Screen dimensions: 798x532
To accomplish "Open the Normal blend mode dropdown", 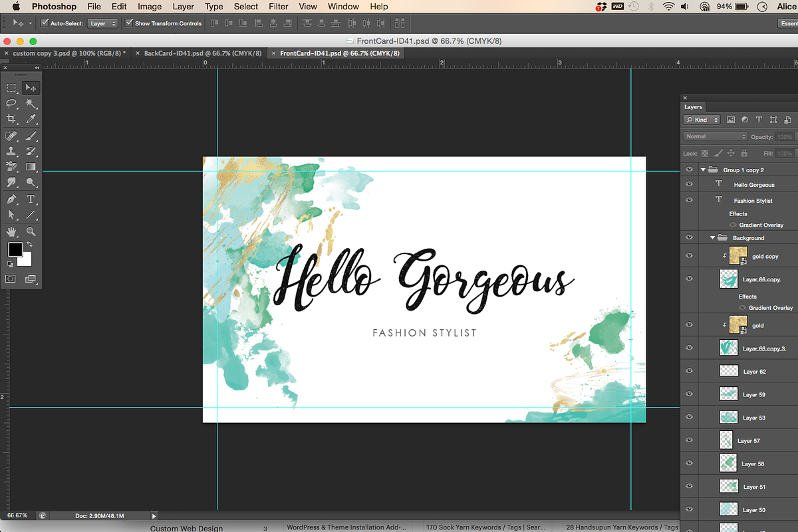I will click(716, 136).
